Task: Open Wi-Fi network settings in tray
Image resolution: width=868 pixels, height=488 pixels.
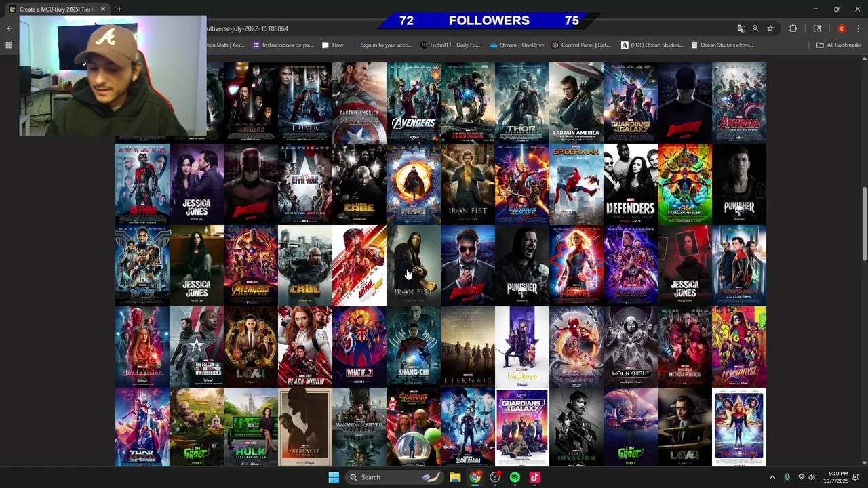Action: (x=801, y=477)
